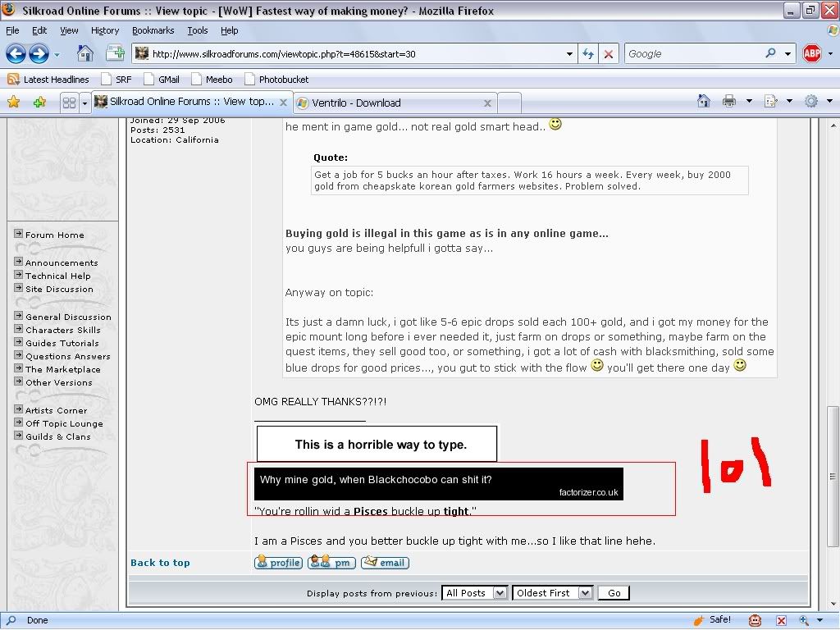Open the history dropdown beside Forward button
Viewport: 840px width, 630px height.
coord(57,54)
